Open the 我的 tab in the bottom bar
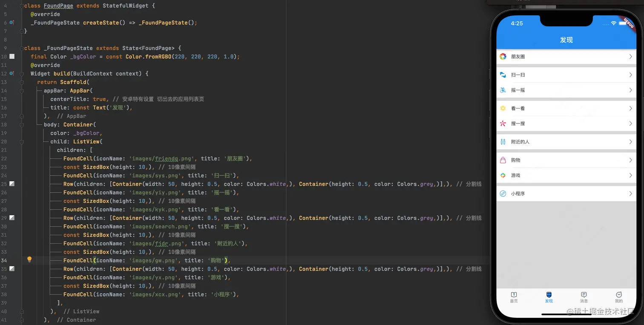Screen dimensions: 644x325 619,297
